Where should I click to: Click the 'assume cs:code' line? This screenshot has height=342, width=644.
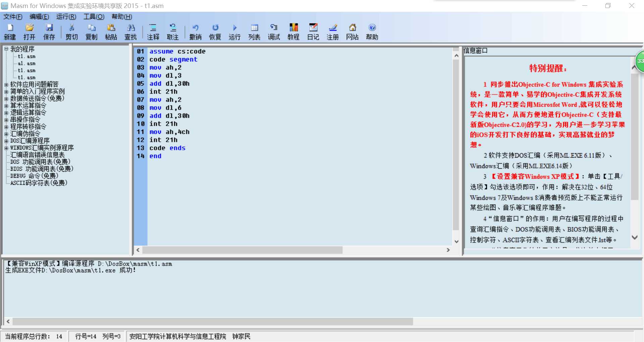[177, 52]
